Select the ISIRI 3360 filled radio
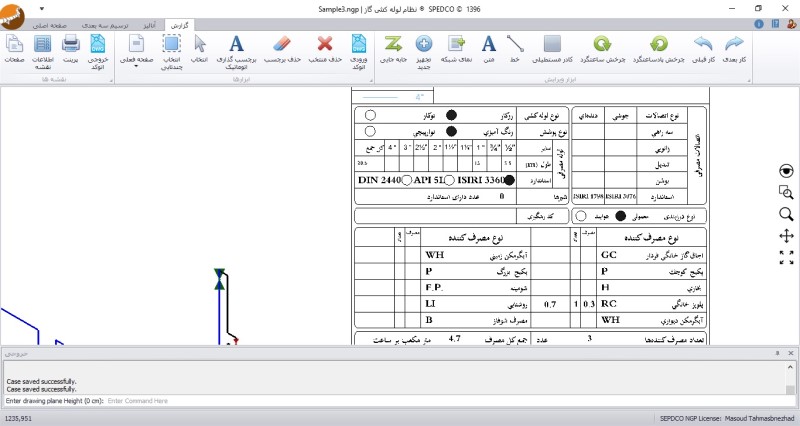This screenshot has width=800, height=426. point(509,180)
